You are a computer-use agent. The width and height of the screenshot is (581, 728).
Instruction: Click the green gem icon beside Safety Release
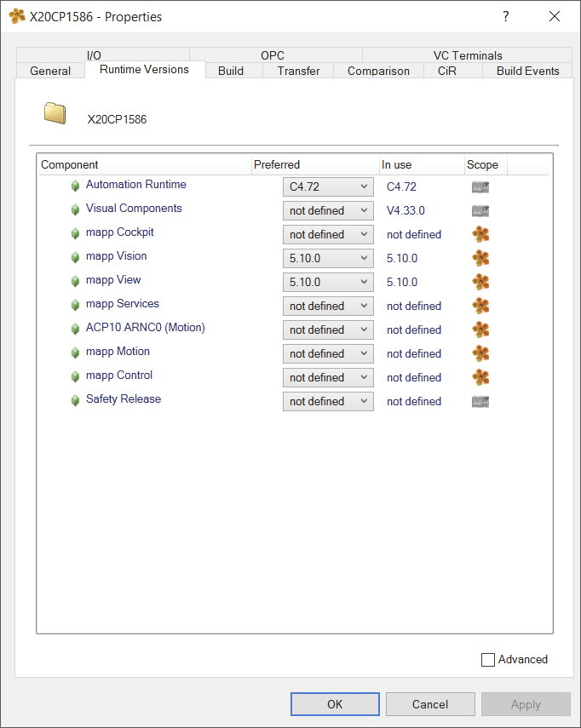[75, 401]
